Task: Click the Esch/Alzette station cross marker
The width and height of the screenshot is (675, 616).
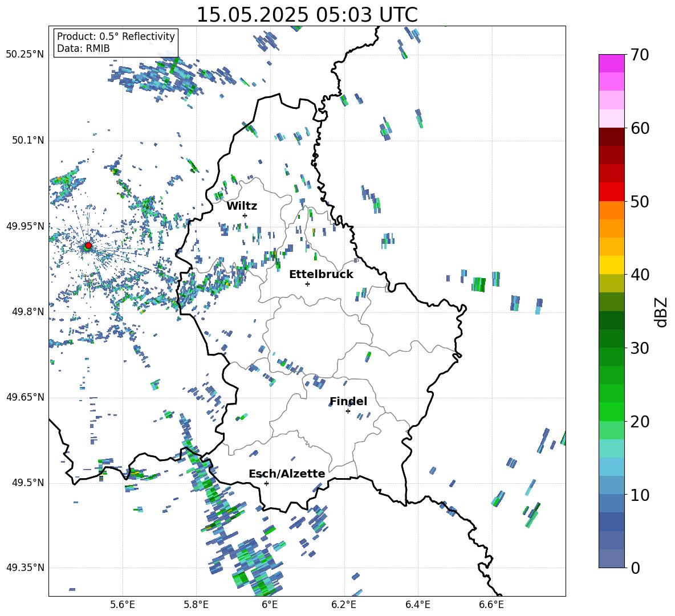Action: pos(266,483)
